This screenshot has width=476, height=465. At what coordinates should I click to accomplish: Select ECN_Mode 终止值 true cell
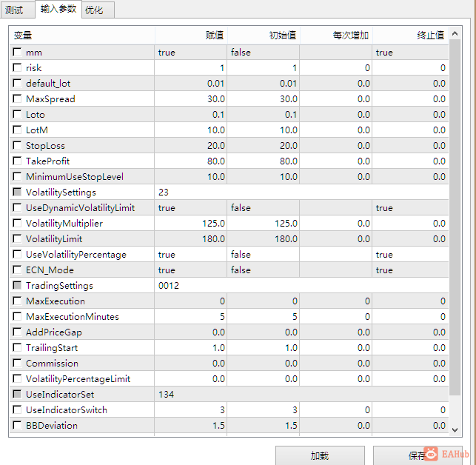[x=410, y=270]
